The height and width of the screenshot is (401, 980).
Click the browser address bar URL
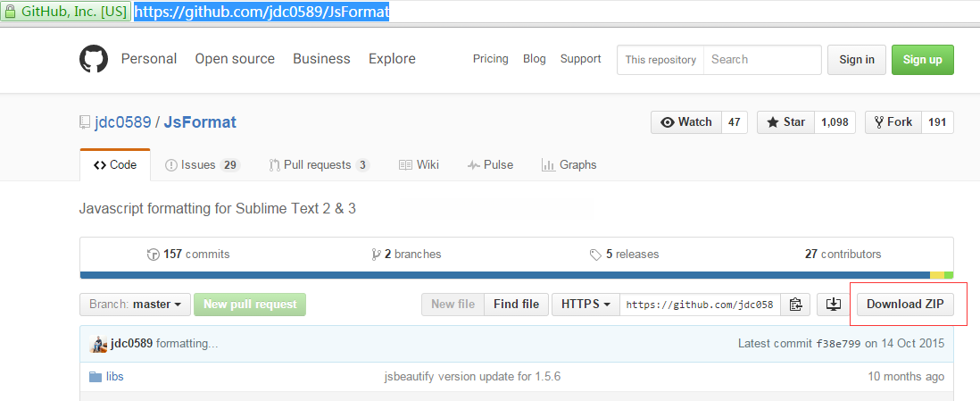coord(262,12)
